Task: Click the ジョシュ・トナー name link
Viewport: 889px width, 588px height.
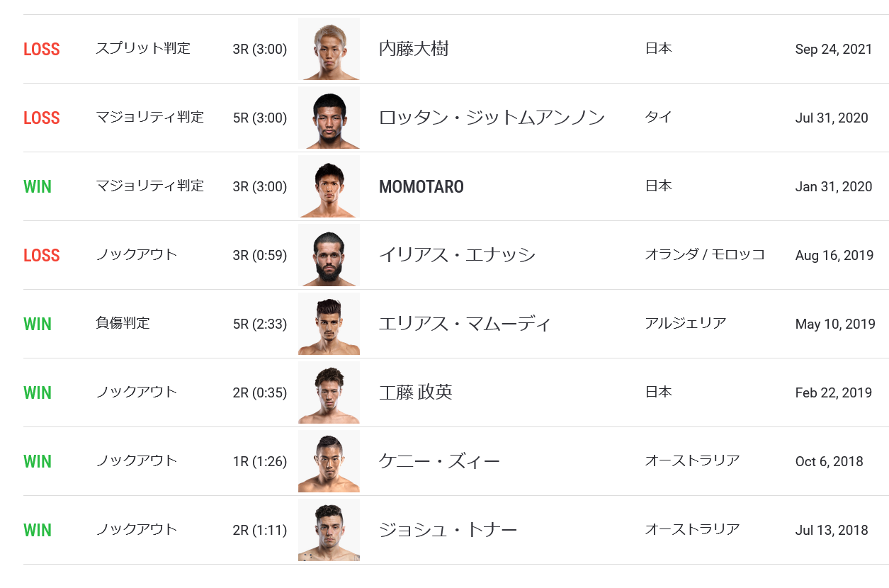Action: coord(448,530)
